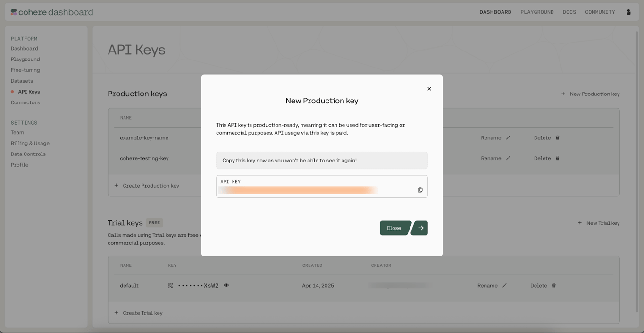Click the default key name
Viewport: 644px width, 333px height.
coord(129,286)
